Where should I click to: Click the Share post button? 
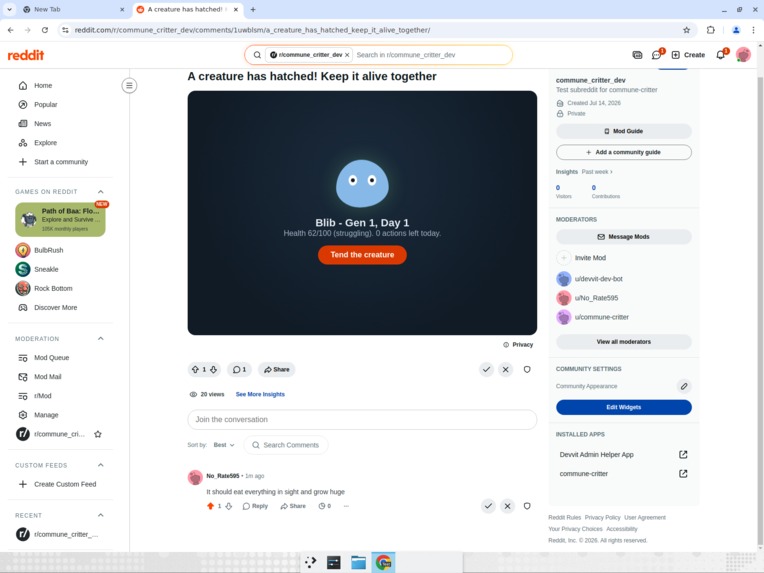pos(276,369)
